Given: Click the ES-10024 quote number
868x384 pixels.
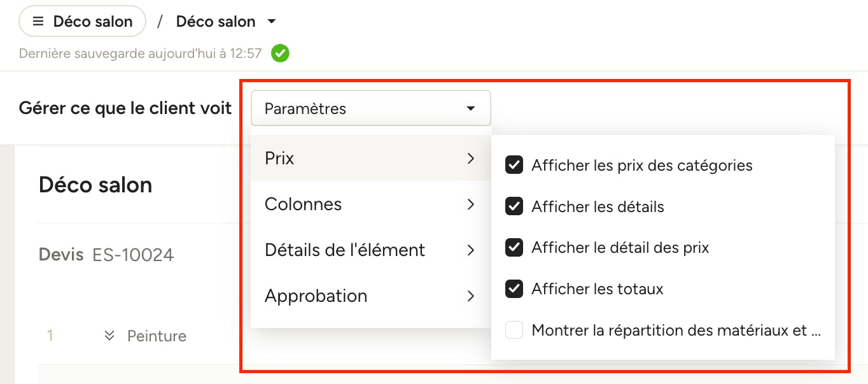Looking at the screenshot, I should 133,255.
